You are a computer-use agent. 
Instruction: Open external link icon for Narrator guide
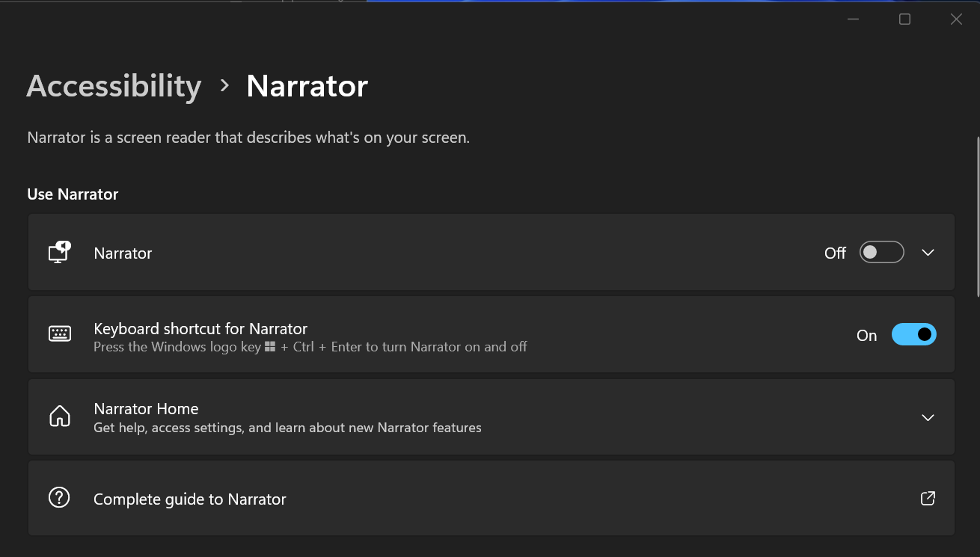pyautogui.click(x=928, y=498)
